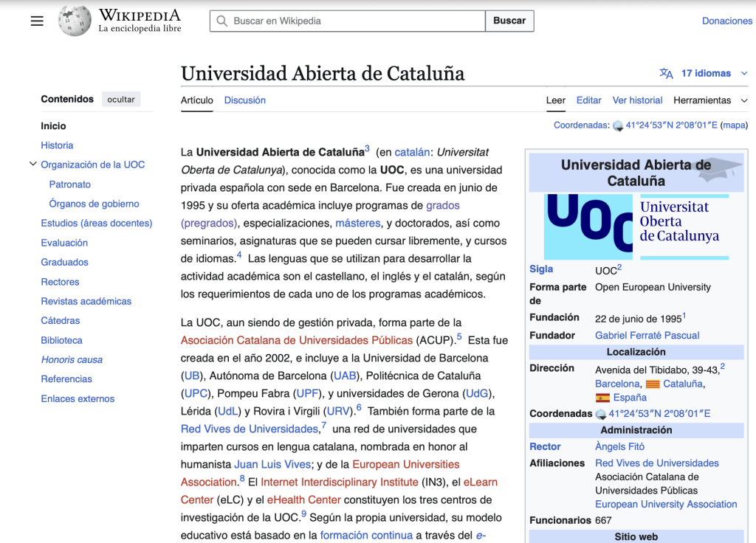The height and width of the screenshot is (543, 756).
Task: Select the Leer tab
Action: (x=555, y=100)
